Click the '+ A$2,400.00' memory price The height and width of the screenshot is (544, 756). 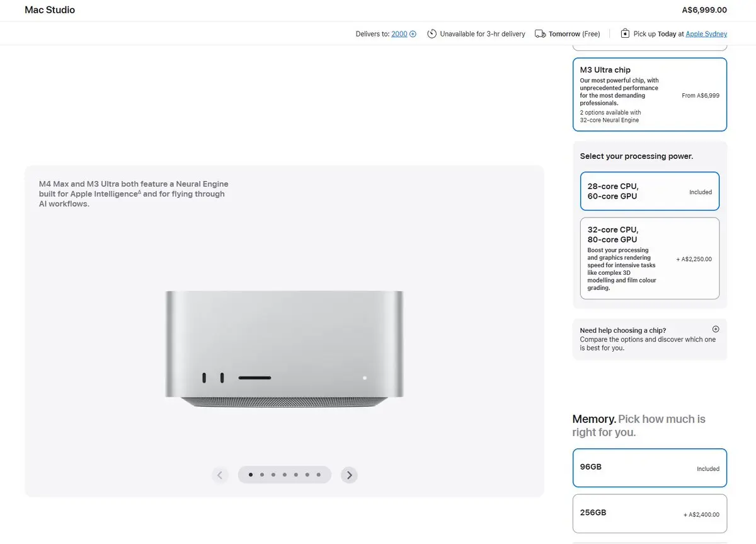pos(701,514)
